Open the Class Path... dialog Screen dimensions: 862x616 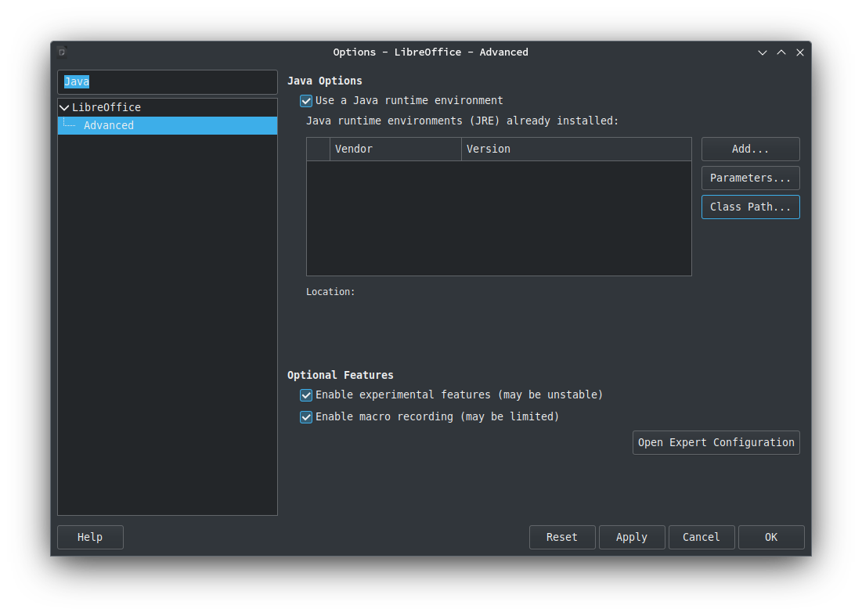[x=750, y=207]
